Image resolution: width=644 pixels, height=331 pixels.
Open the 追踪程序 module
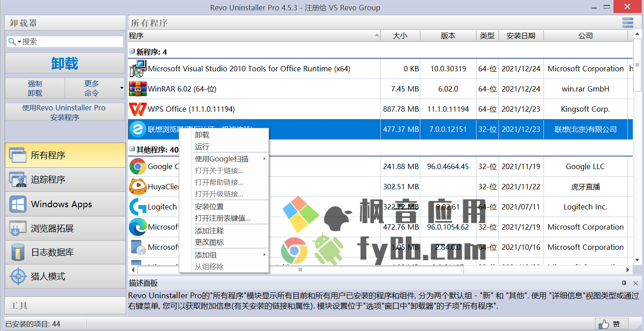click(x=65, y=179)
